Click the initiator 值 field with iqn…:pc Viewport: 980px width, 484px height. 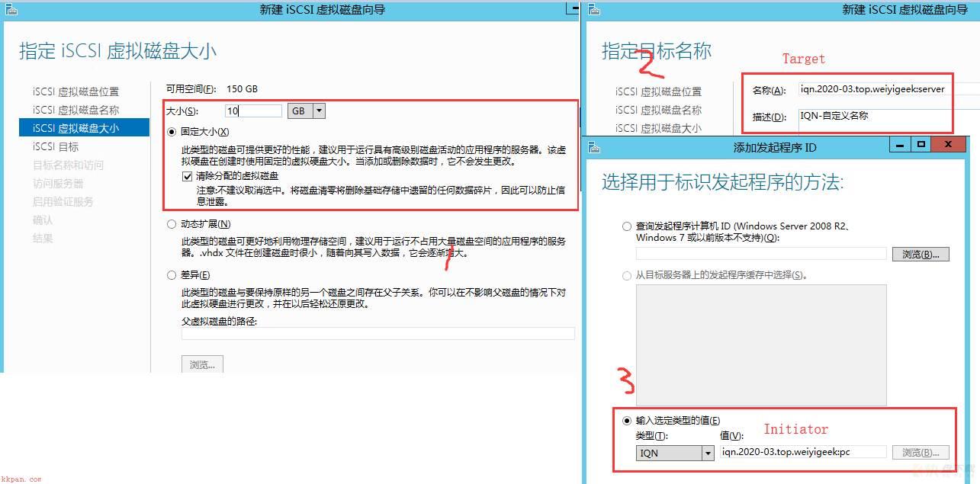803,452
